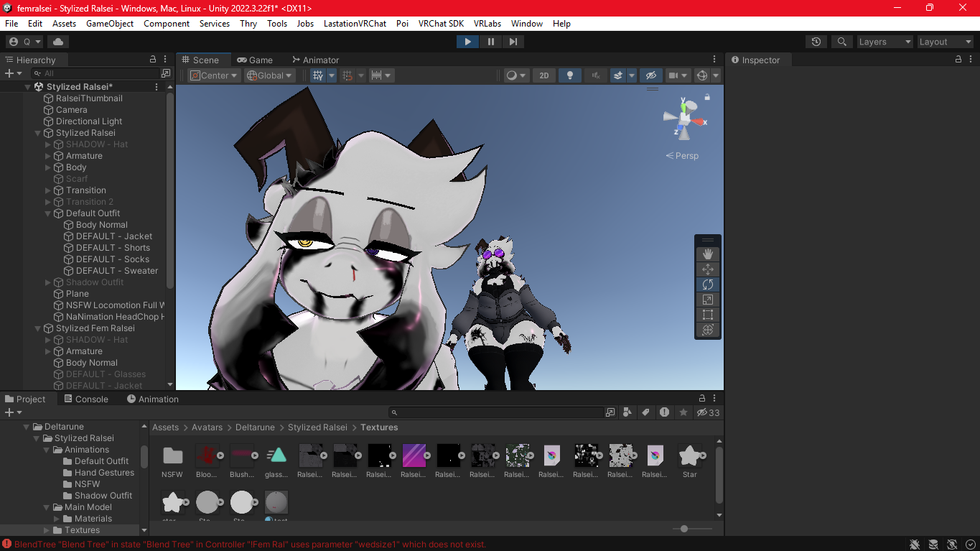Click the Pause button in the toolbar
This screenshot has width=980, height=551.
(x=490, y=42)
